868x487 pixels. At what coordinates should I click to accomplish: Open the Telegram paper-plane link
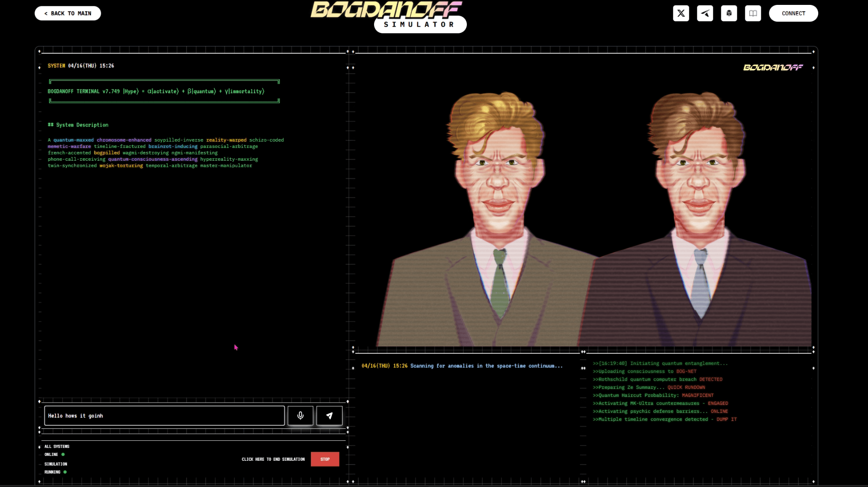click(x=705, y=13)
